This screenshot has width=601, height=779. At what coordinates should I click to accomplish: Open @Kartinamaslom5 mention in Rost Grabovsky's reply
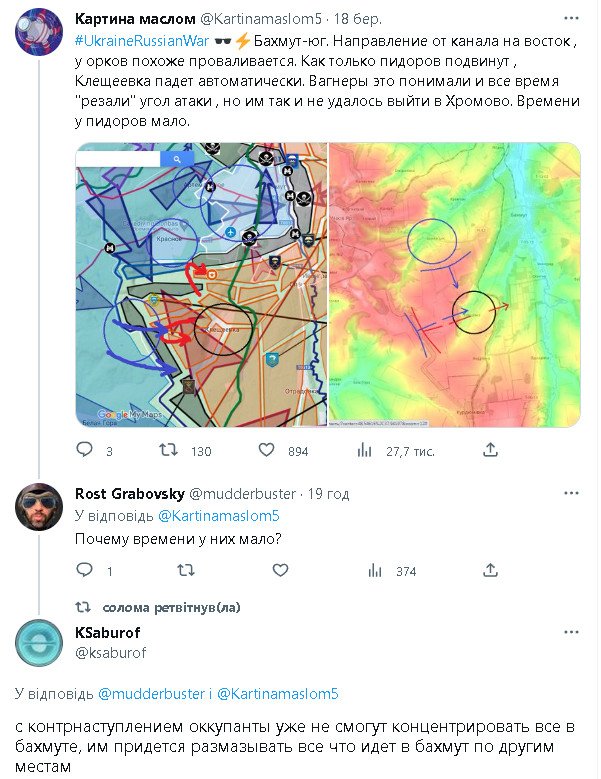point(219,516)
